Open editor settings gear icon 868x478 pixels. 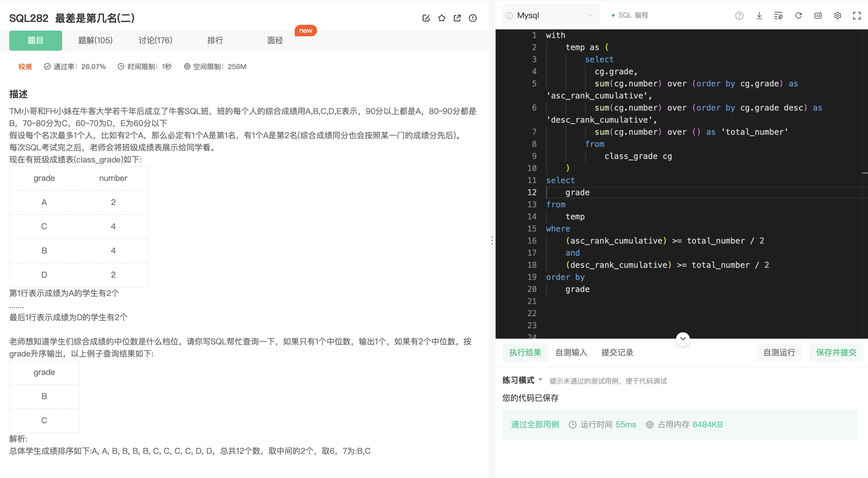pyautogui.click(x=837, y=16)
